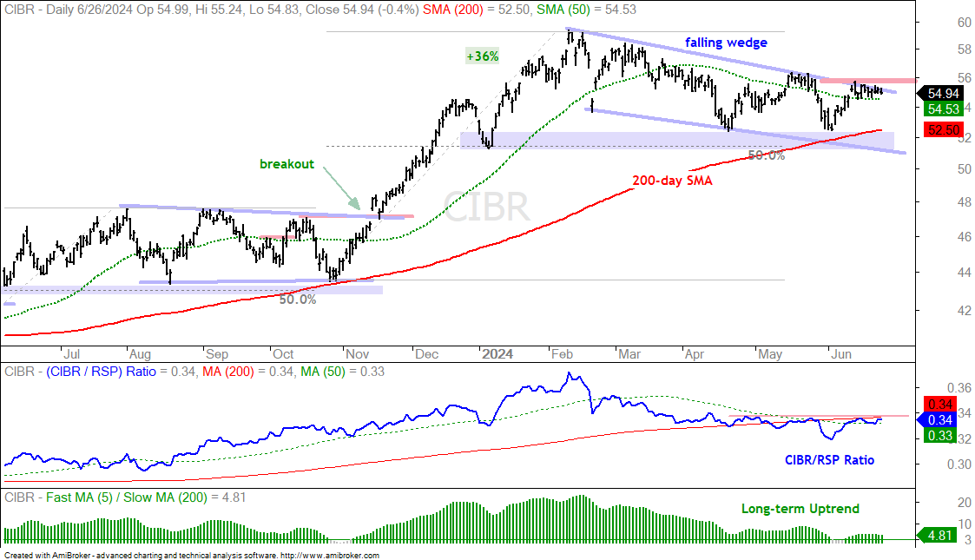Click the 'Aug' month label on time axis
975x560 pixels.
pos(140,354)
